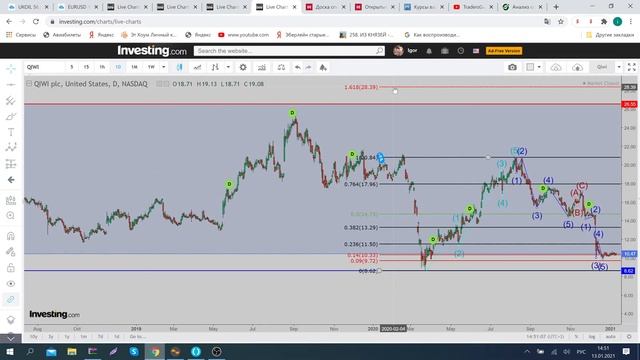Click the line chart style icon

pos(198,67)
